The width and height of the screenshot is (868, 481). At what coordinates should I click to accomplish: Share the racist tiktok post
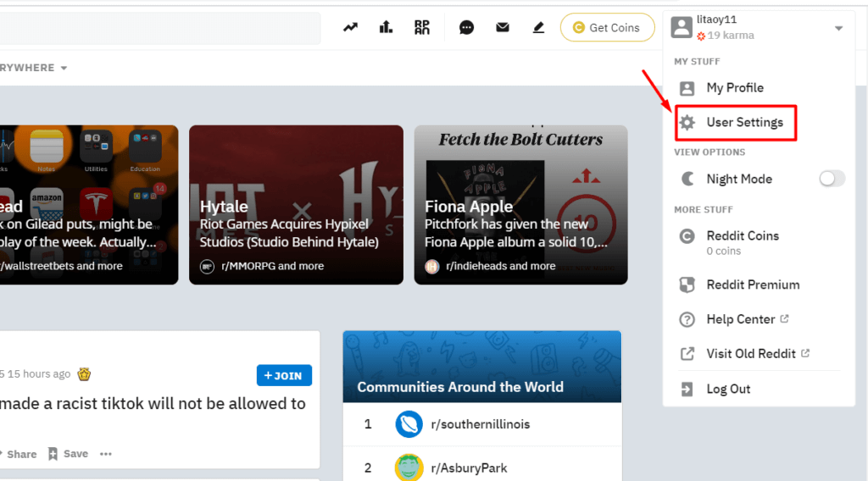pyautogui.click(x=19, y=454)
